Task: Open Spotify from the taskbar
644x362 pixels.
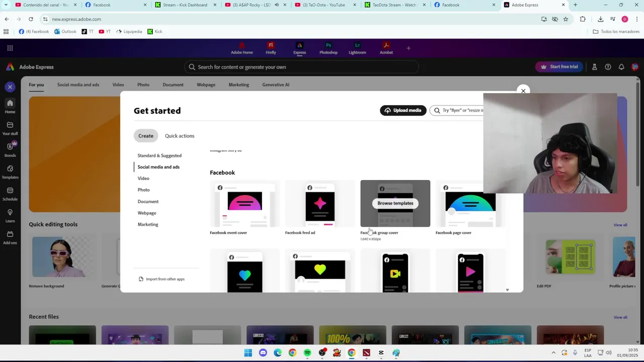Action: (307, 353)
